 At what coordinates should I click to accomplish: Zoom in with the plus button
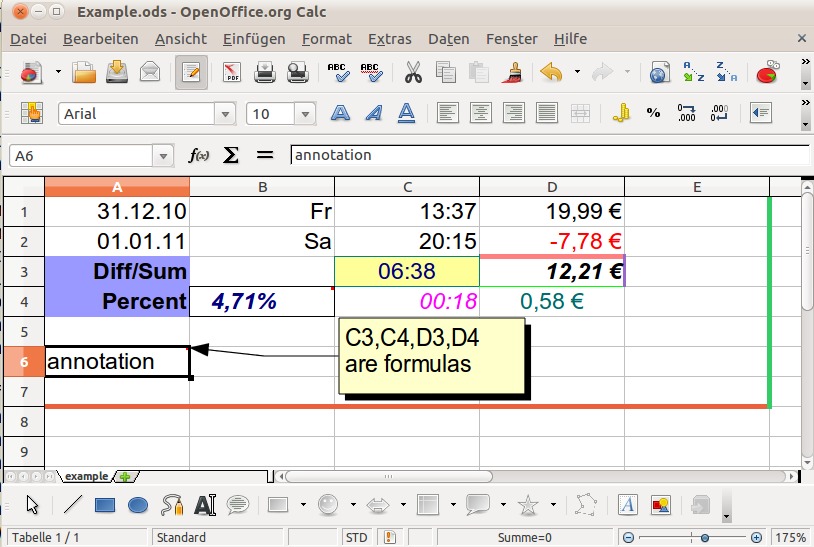(756, 538)
